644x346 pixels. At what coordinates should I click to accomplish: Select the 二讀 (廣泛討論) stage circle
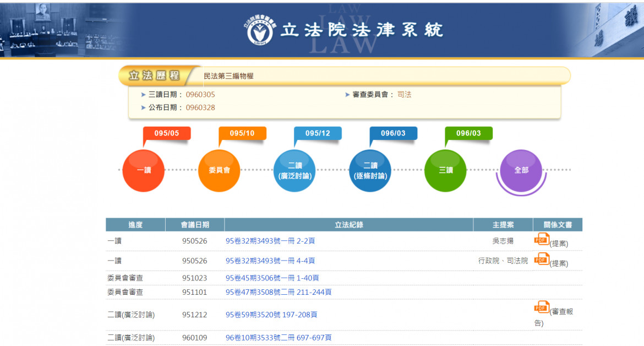pos(294,171)
